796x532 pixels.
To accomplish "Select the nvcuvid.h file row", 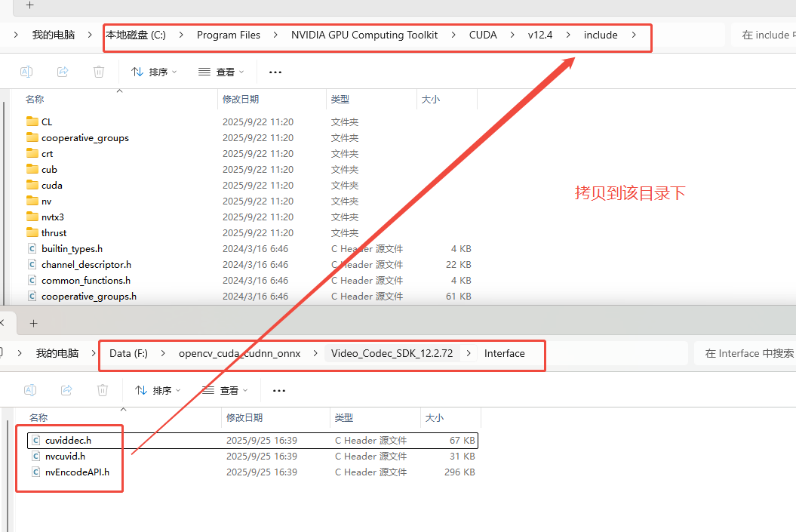I will tap(65, 456).
